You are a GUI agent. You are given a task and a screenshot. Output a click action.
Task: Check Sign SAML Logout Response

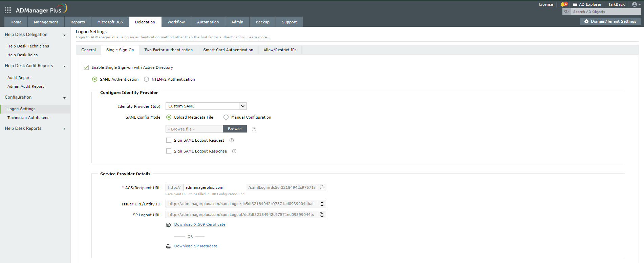coord(169,151)
